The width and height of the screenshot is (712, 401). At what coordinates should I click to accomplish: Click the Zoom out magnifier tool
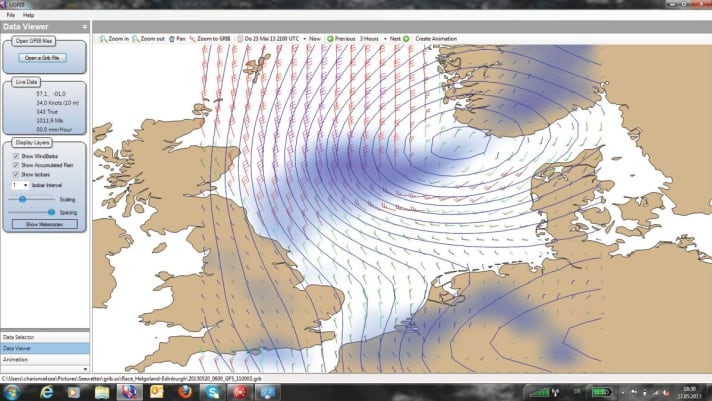click(x=135, y=39)
